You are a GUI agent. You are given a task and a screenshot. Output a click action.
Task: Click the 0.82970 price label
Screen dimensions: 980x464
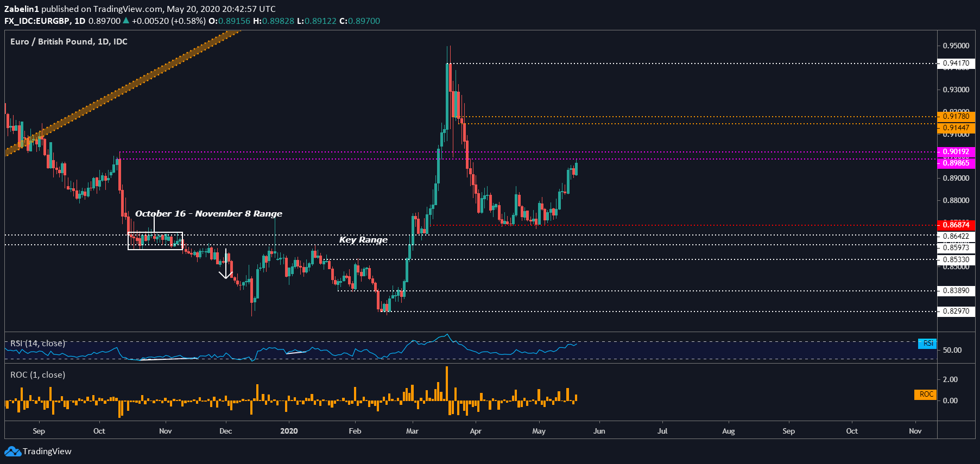pyautogui.click(x=956, y=312)
